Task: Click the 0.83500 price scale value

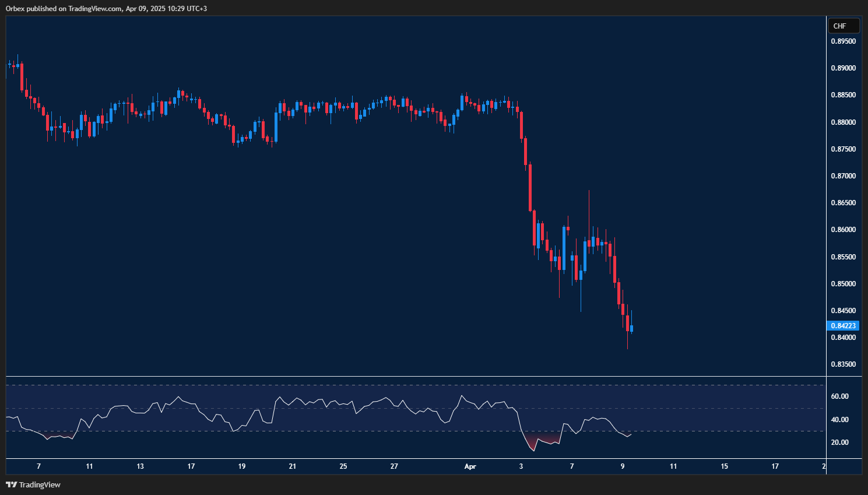Action: (844, 364)
